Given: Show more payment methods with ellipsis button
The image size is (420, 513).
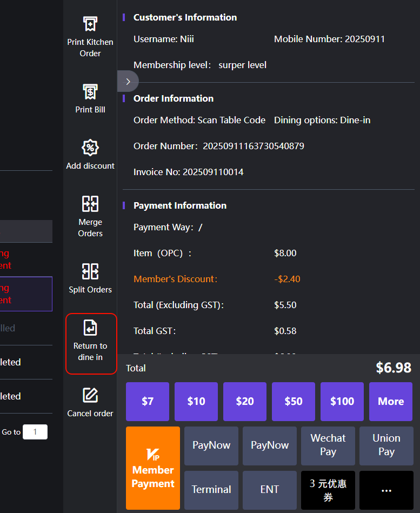Looking at the screenshot, I should coord(386,490).
